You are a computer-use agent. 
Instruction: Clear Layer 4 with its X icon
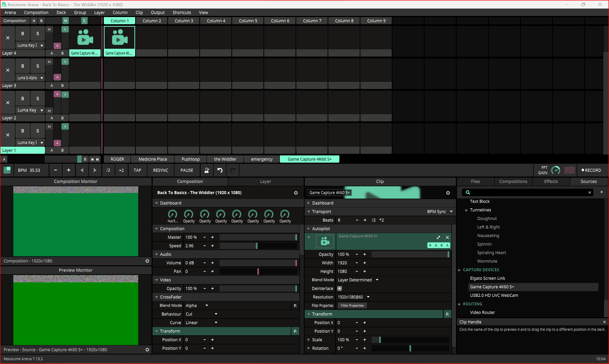(x=8, y=38)
